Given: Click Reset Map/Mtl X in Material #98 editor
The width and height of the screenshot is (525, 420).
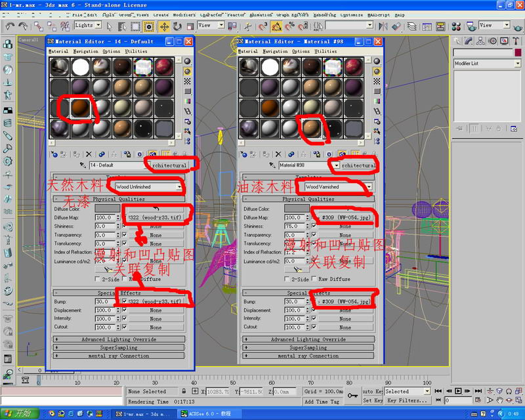Looking at the screenshot, I should (x=278, y=154).
